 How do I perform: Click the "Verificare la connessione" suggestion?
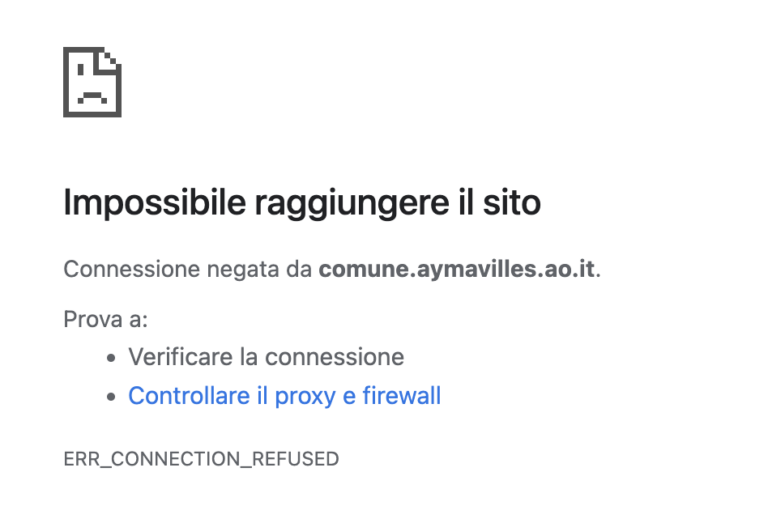(266, 357)
